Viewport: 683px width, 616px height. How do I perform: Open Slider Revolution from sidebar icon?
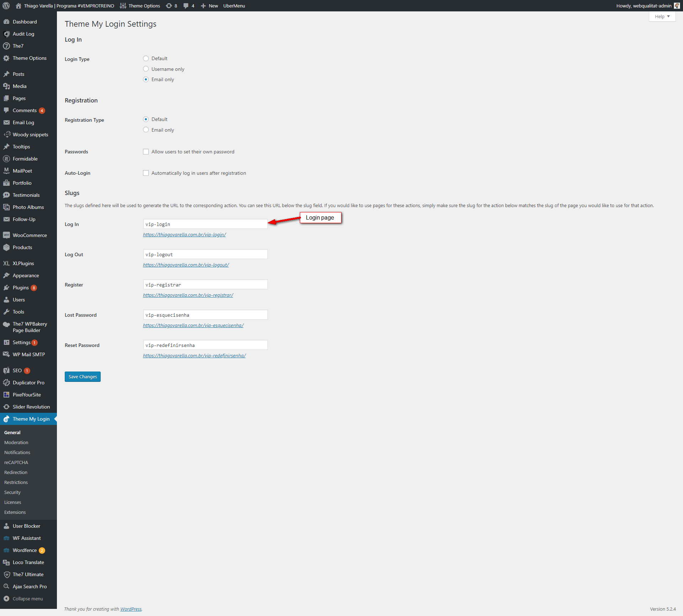point(6,407)
